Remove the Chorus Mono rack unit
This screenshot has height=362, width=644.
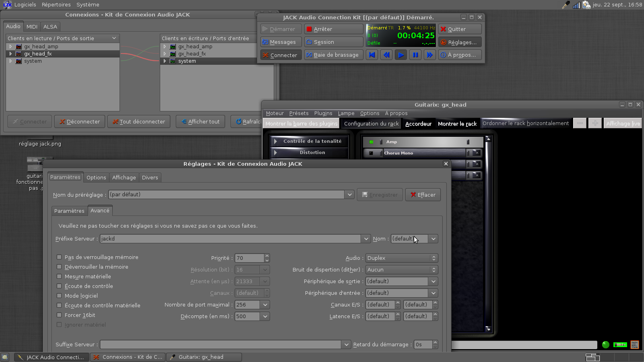(477, 153)
